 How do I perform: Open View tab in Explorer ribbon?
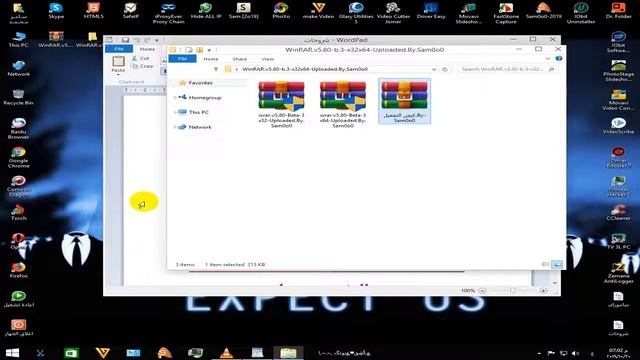coord(268,59)
